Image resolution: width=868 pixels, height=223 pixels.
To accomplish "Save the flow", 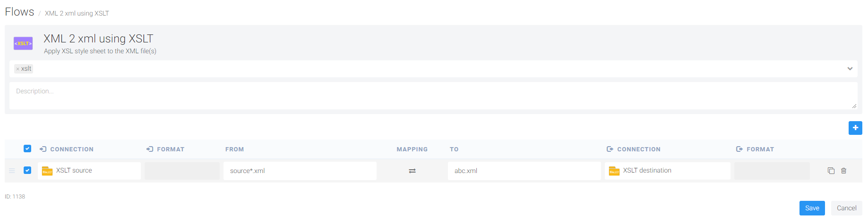I will pyautogui.click(x=812, y=208).
